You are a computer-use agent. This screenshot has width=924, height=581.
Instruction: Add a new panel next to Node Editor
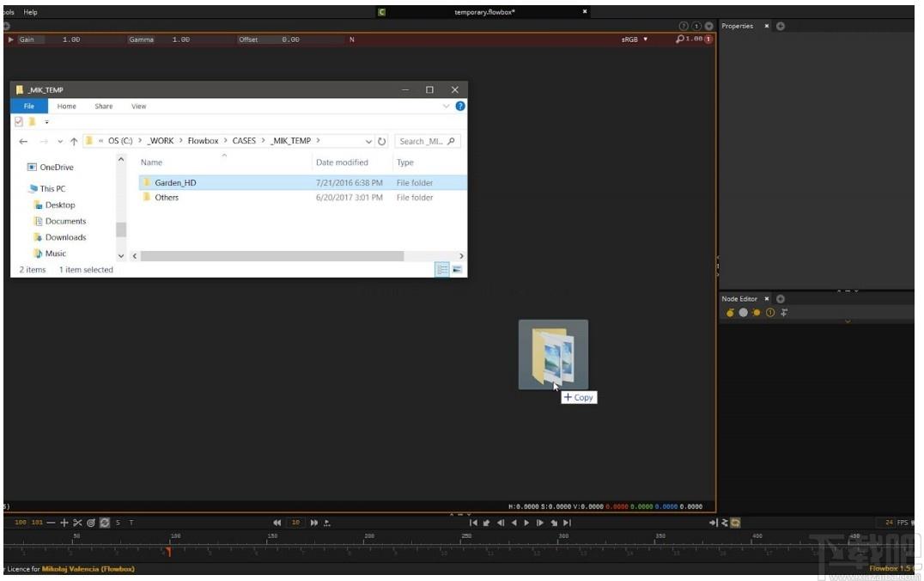781,299
